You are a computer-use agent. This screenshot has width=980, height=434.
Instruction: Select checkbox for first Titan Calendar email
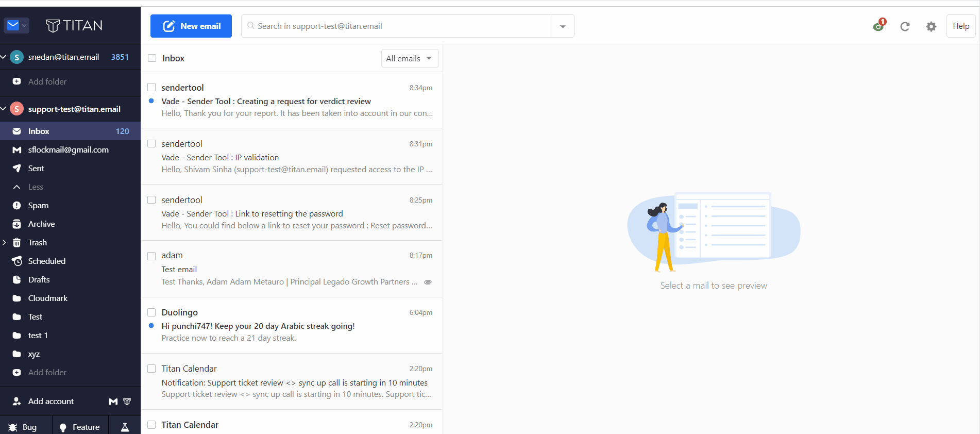point(151,368)
